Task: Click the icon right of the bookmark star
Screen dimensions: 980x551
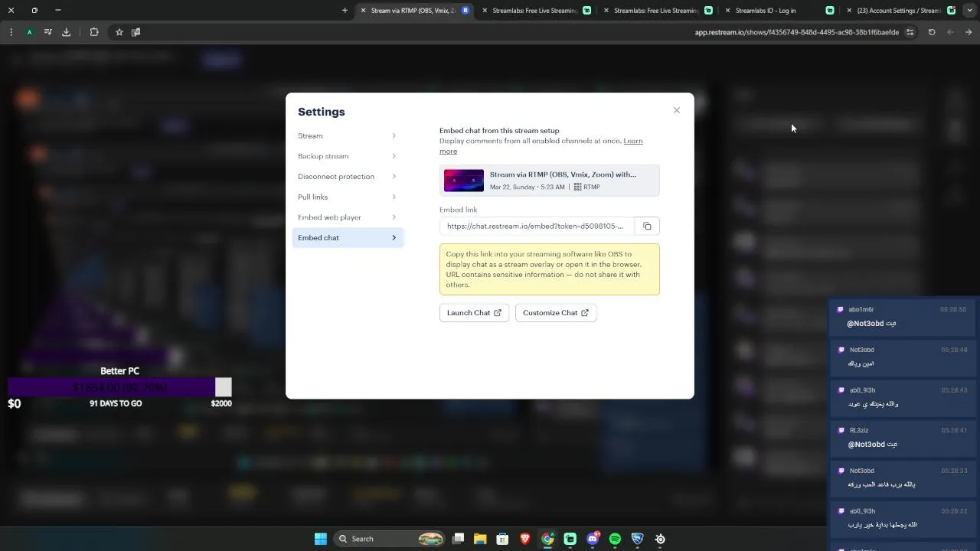Action: 136,32
